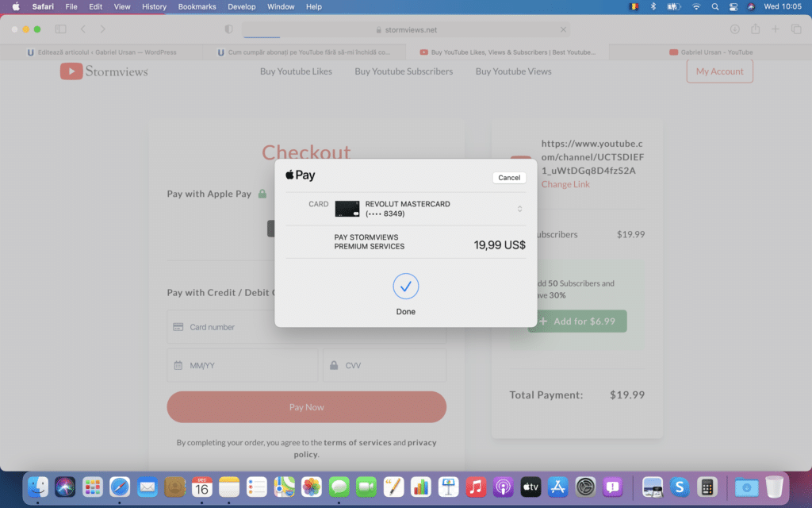This screenshot has width=812, height=508.
Task: Open terms of services link
Action: 358,442
